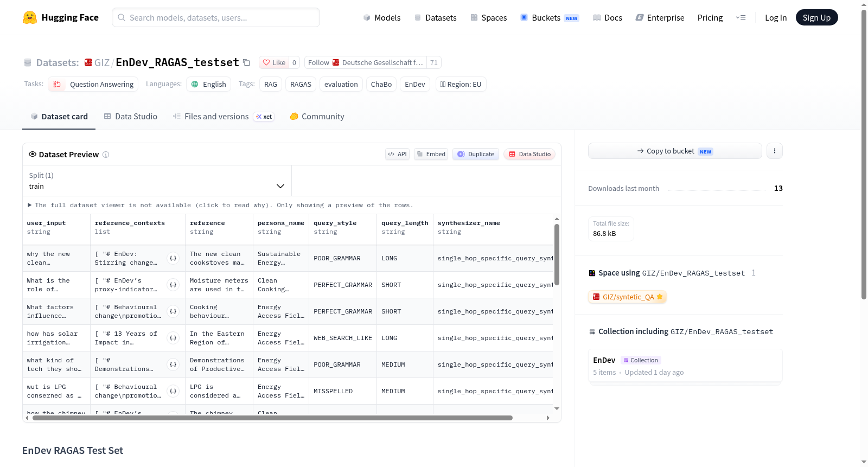
Task: Click the info icon beside Dataset Preview
Action: (x=106, y=155)
